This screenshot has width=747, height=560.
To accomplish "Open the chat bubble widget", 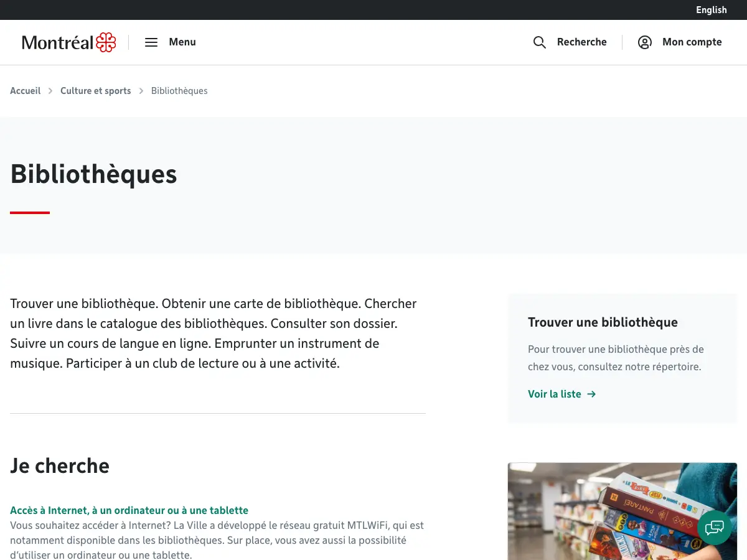I will tap(715, 528).
